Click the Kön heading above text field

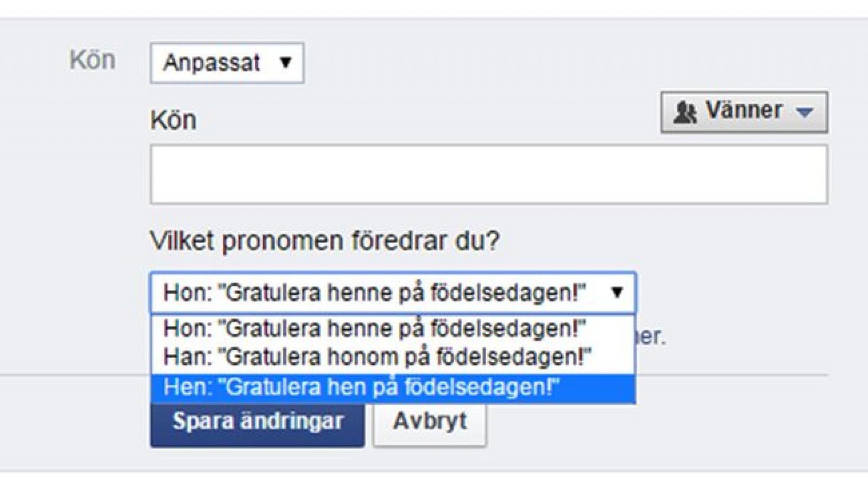click(x=173, y=120)
